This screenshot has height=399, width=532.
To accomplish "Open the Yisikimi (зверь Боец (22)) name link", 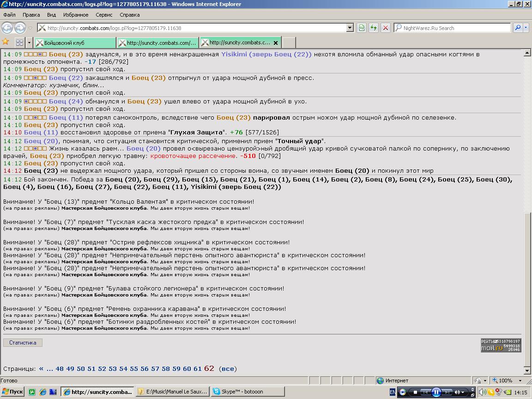I will point(266,54).
